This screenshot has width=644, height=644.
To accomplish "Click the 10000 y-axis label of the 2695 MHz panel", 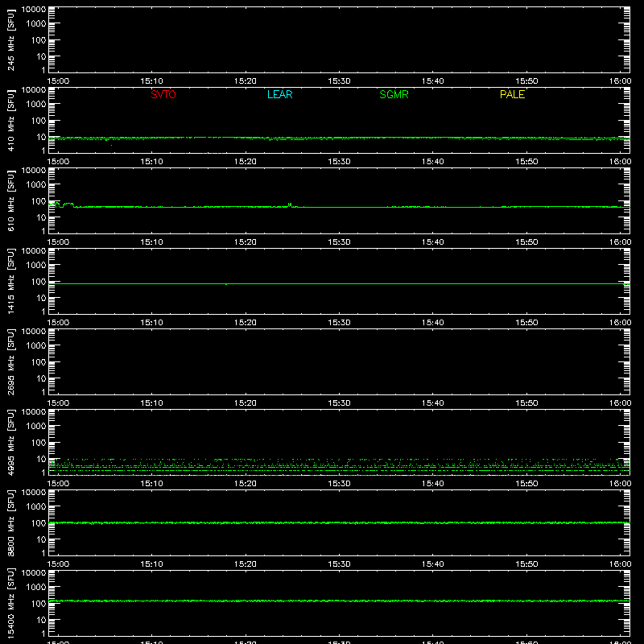I will pyautogui.click(x=34, y=332).
